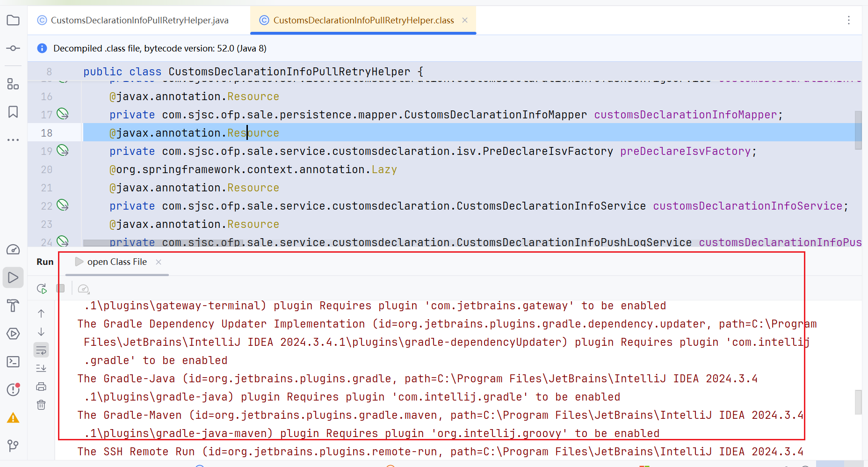Screen dimensions: 868x467
Task: Click the editor vertical scrollbar thumb
Action: pyautogui.click(x=858, y=130)
